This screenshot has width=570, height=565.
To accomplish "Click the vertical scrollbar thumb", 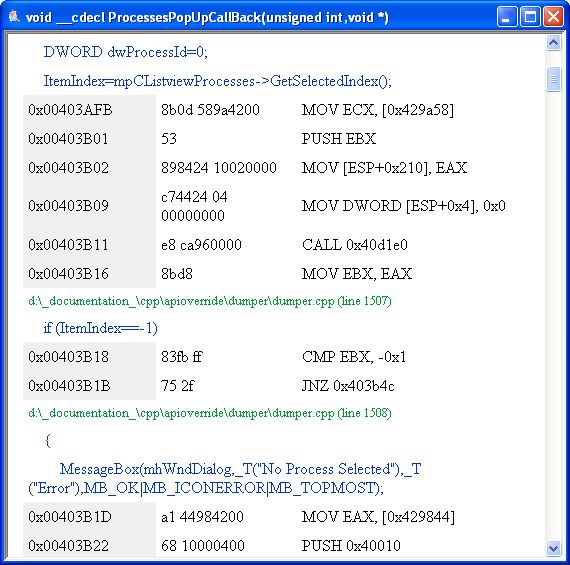I will point(553,79).
